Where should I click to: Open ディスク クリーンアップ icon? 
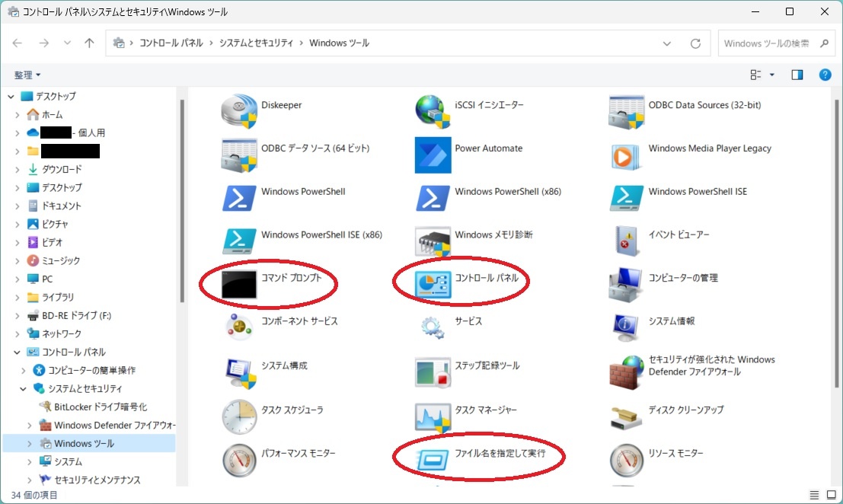(626, 417)
